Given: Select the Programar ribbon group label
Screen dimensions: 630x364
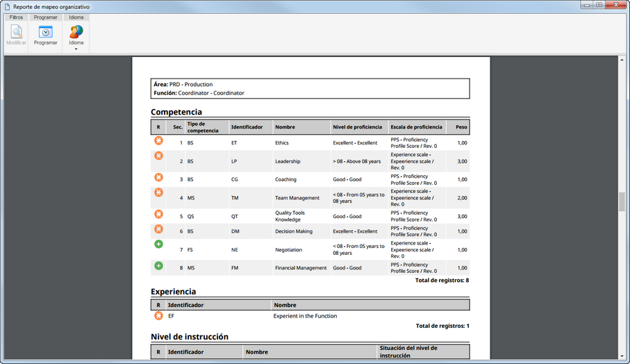Looking at the screenshot, I should point(45,17).
